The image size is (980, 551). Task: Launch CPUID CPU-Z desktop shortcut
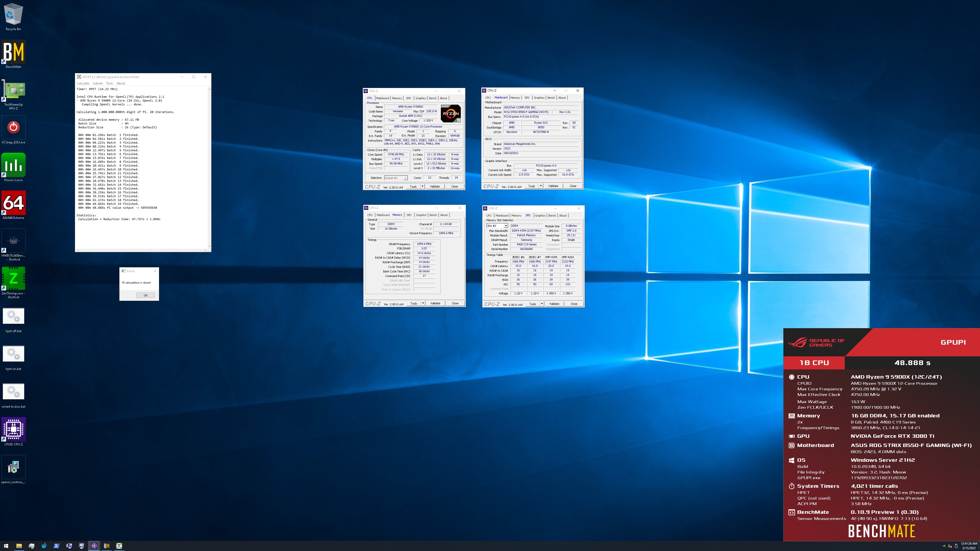(13, 432)
